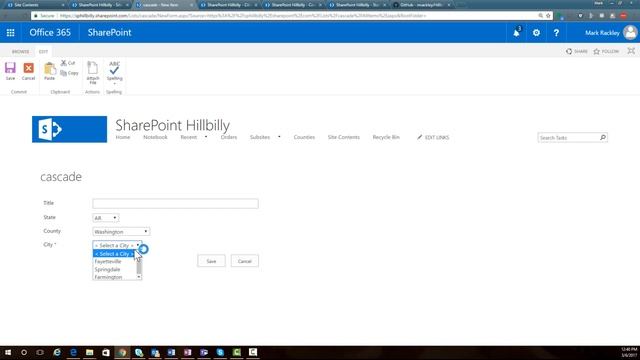640x360 pixels.
Task: Click the SharePoint site logo
Action: pos(69,129)
